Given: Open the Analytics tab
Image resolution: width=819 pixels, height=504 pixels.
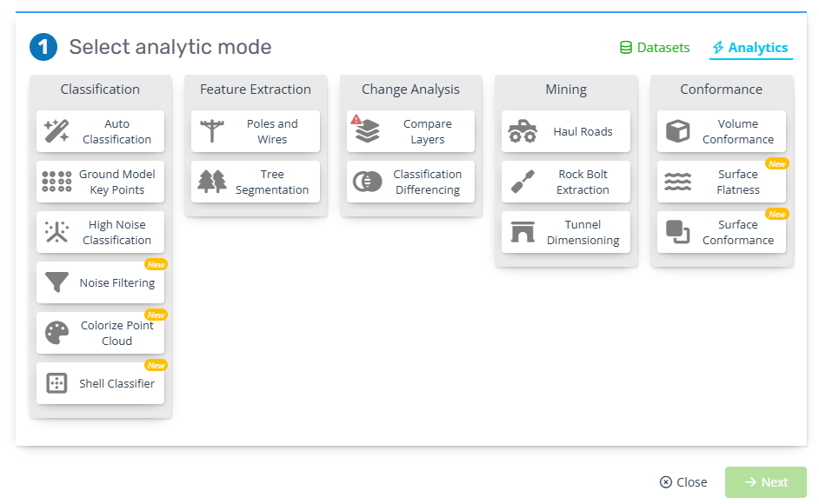Looking at the screenshot, I should [750, 48].
